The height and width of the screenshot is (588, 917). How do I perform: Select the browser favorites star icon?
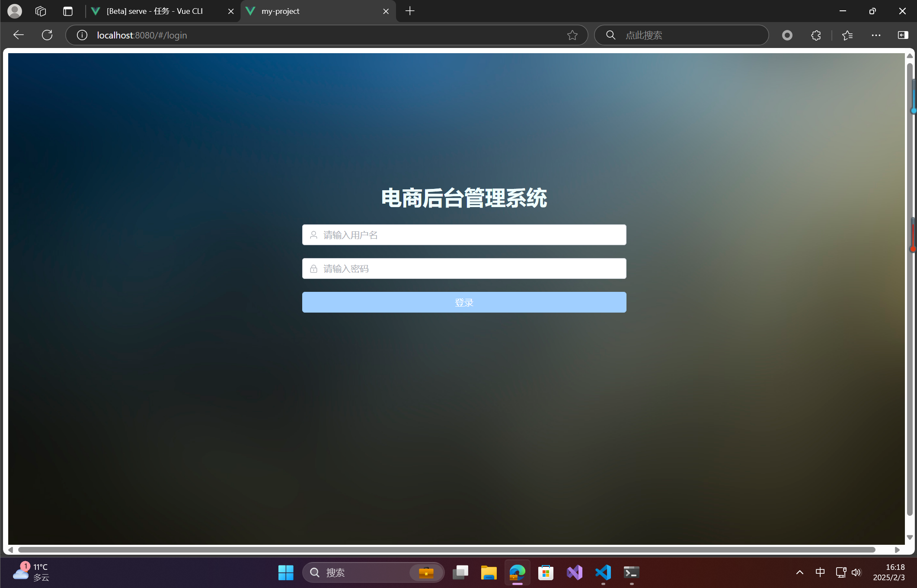pos(572,35)
